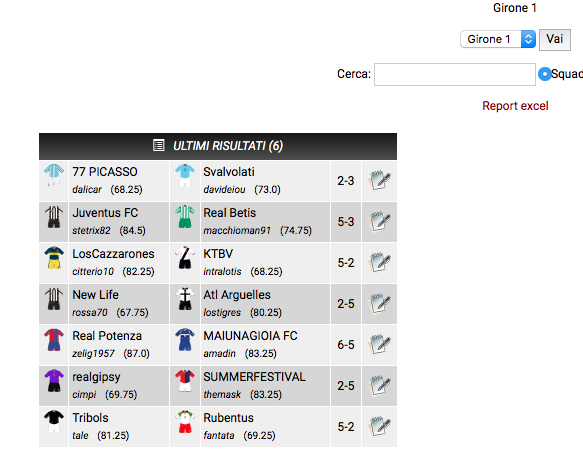
Task: Open match report for Real Potenza row
Action: (x=379, y=345)
